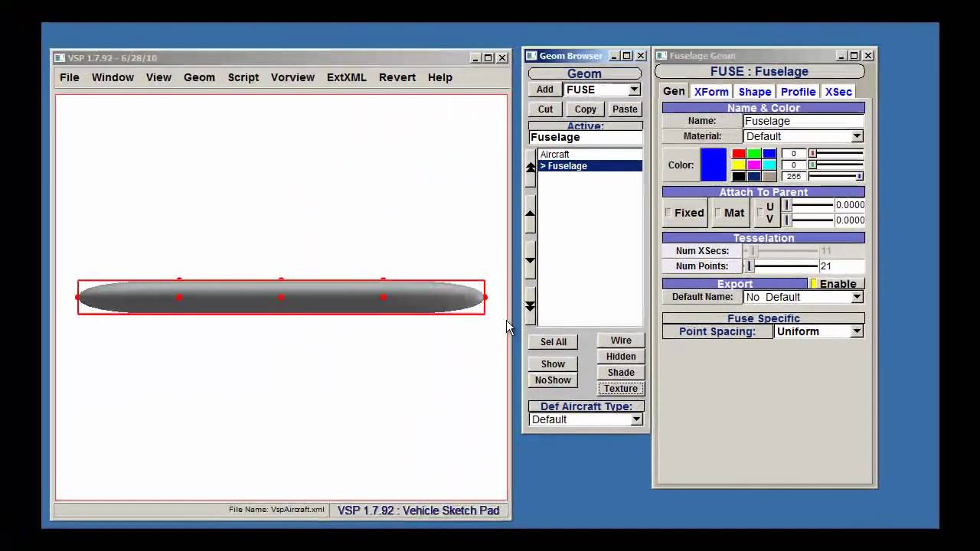Pick the red color swatch
Image resolution: width=980 pixels, height=551 pixels.
tap(739, 154)
